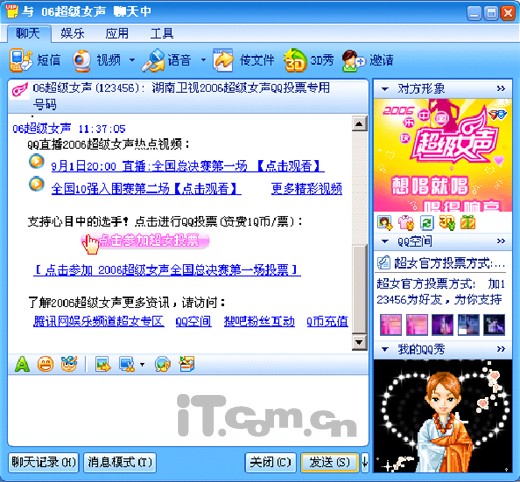
Task: Click the double-chevron on 我的QQ秀 header
Action: (x=501, y=349)
